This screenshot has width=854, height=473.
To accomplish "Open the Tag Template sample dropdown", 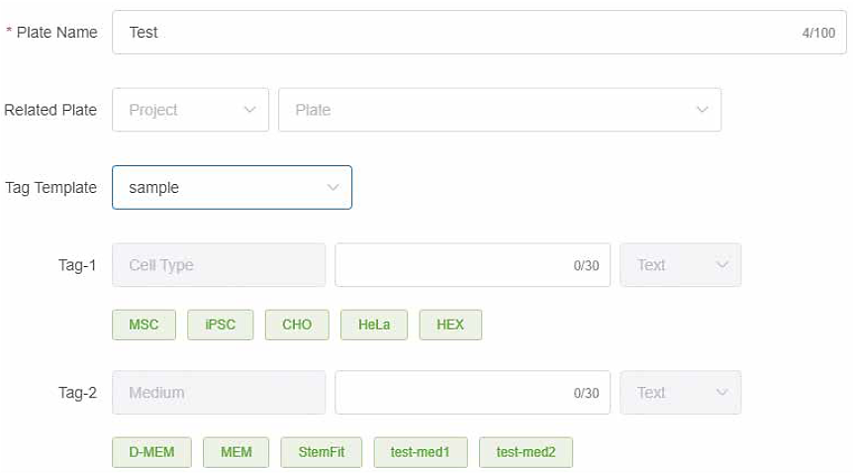I will tap(232, 187).
